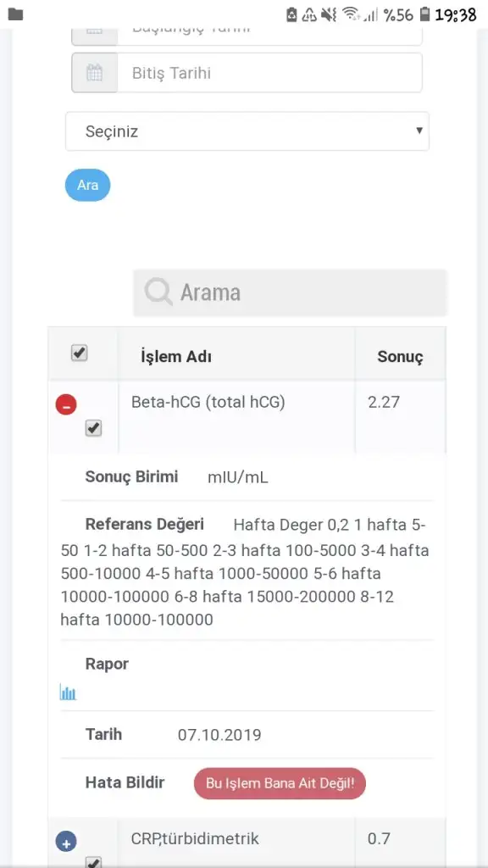The width and height of the screenshot is (488, 868).
Task: Collapse Beta-hCG details with the red minus icon
Action: [x=67, y=404]
